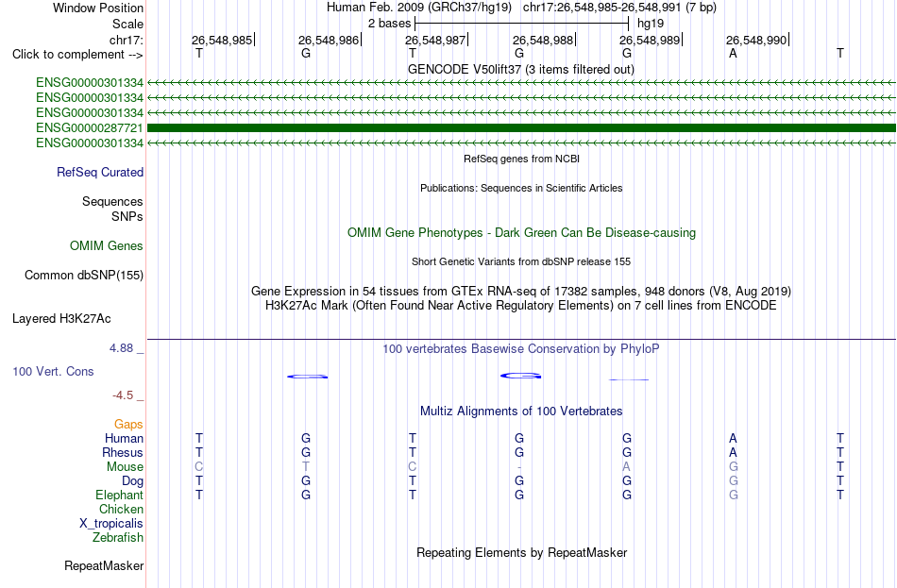Click the Sequences track label
The image size is (897, 588).
tap(112, 201)
